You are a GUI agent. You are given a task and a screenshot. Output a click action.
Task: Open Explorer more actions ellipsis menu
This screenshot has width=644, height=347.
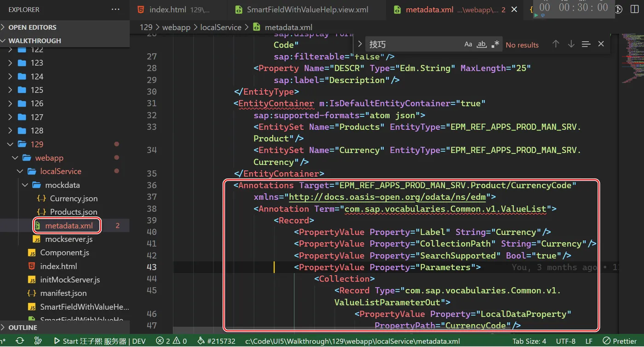115,9
